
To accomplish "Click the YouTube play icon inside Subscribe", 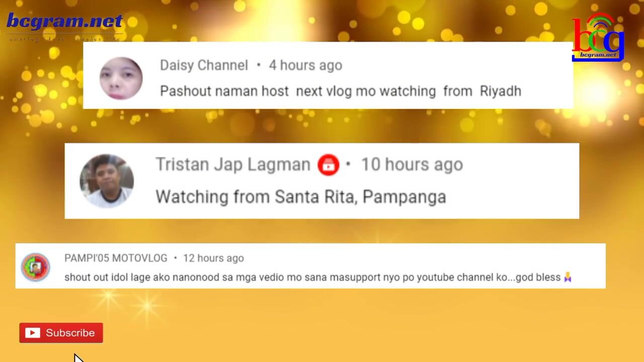I will point(33,333).
